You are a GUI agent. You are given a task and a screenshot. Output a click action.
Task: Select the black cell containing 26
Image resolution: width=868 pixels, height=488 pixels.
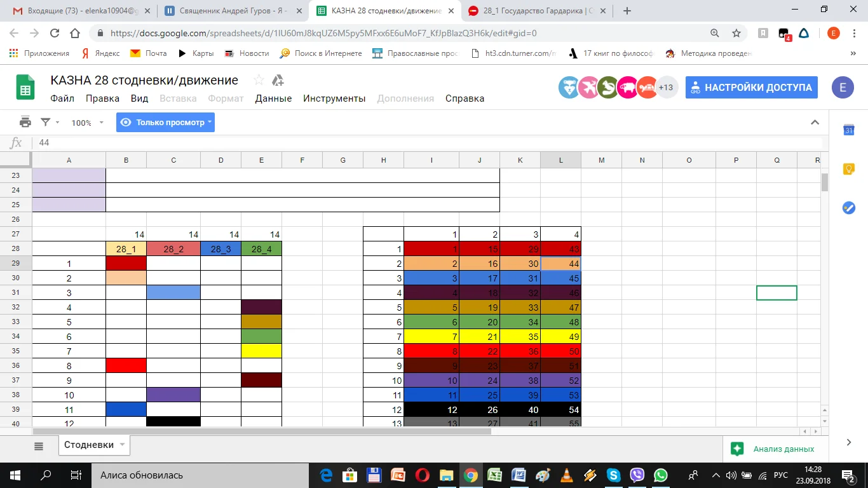(479, 410)
